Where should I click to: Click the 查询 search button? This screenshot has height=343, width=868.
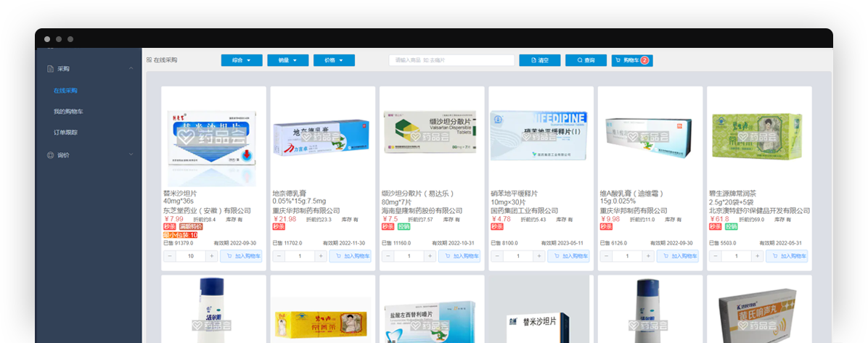[x=586, y=60]
